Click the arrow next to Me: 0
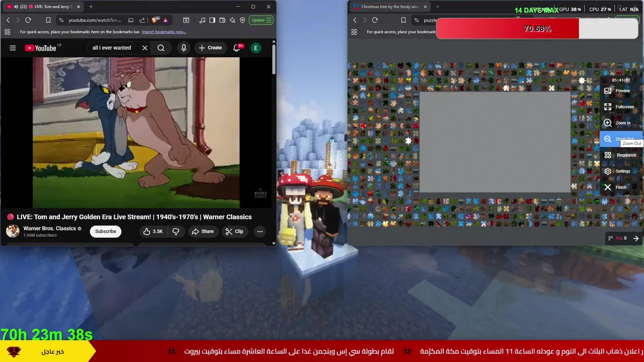This screenshot has width=644, height=362. (636, 238)
